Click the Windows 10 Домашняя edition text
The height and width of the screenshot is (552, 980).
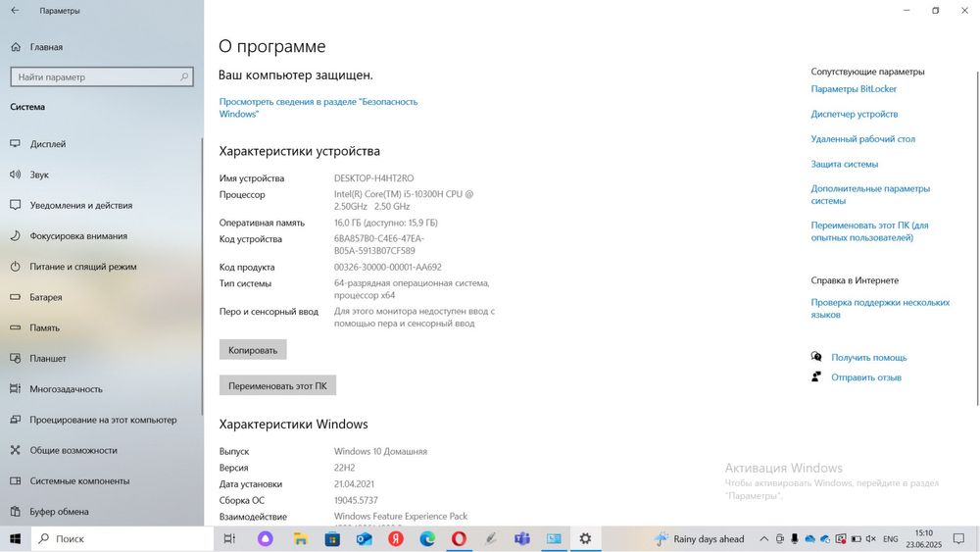380,451
